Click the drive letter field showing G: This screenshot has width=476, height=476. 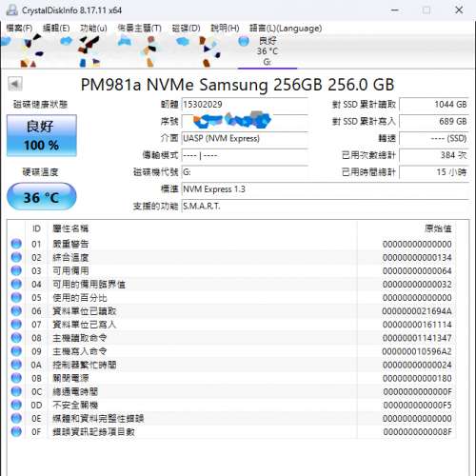245,172
